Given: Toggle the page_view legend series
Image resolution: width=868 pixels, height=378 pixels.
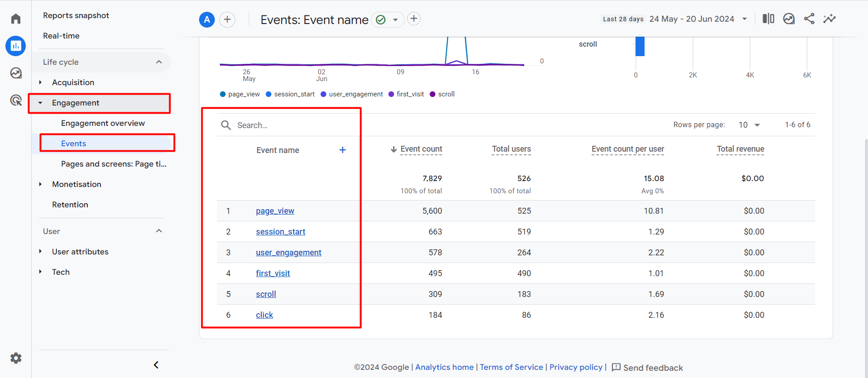Looking at the screenshot, I should (240, 94).
